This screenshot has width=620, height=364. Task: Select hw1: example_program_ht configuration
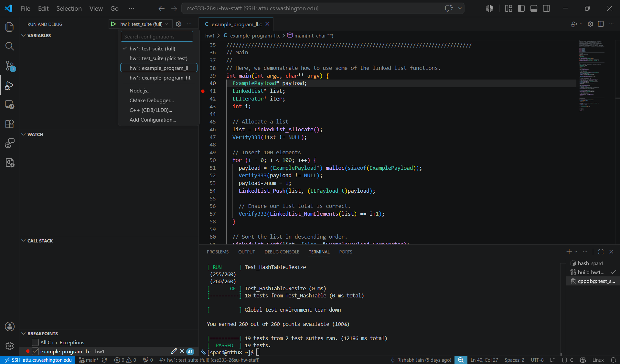pyautogui.click(x=159, y=78)
